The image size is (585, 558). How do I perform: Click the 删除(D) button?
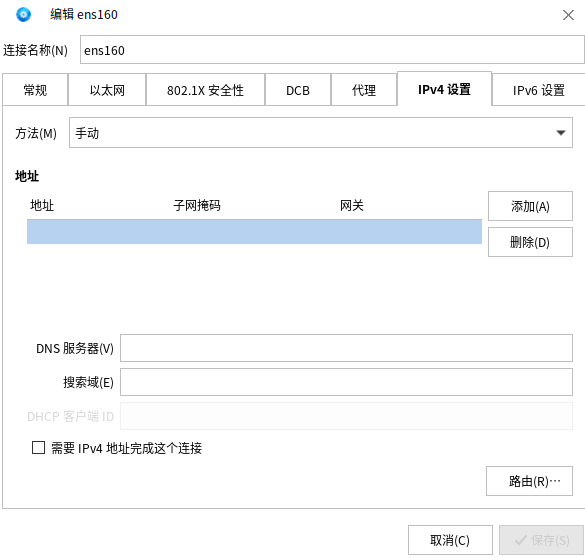[x=530, y=242]
